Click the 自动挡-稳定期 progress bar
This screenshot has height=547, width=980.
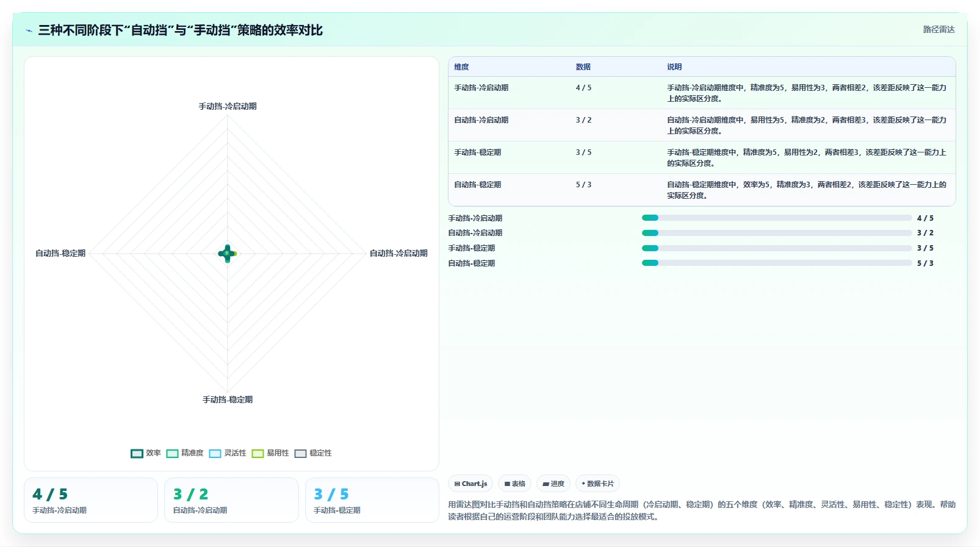click(x=777, y=263)
